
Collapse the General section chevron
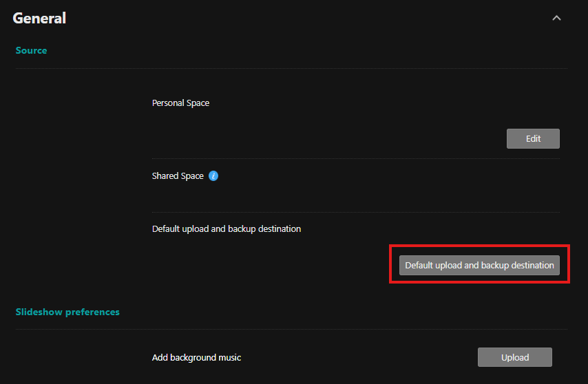[x=556, y=18]
